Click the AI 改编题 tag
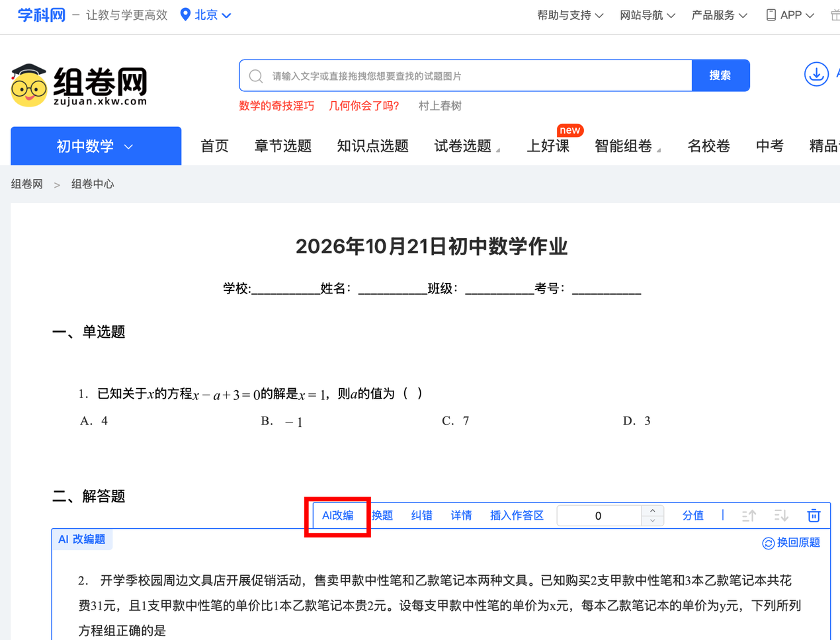 tap(82, 540)
